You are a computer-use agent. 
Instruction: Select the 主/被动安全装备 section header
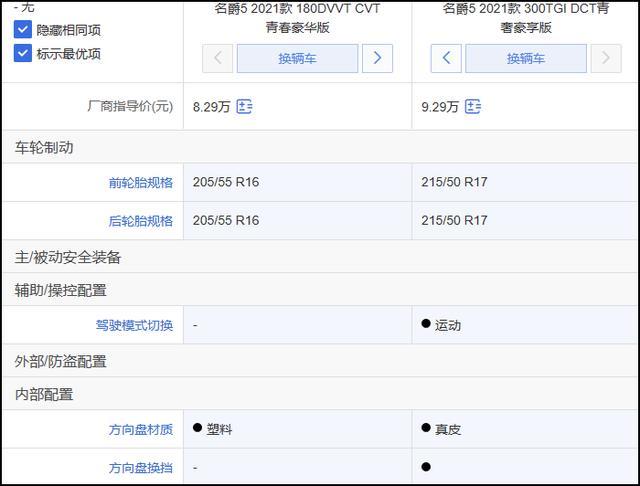(x=320, y=257)
